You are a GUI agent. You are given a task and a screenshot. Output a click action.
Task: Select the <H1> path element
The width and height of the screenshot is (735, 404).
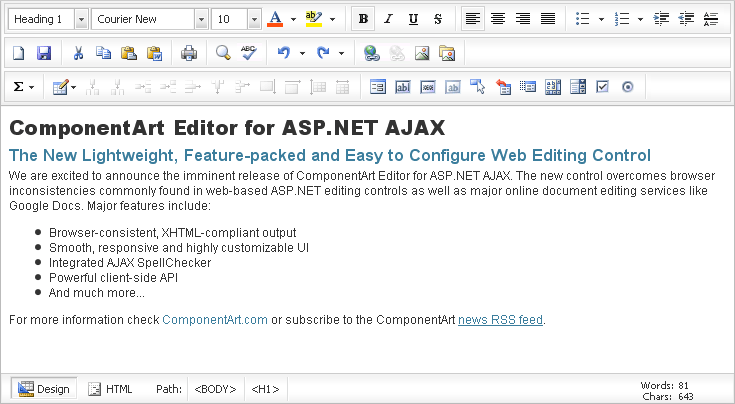click(265, 389)
